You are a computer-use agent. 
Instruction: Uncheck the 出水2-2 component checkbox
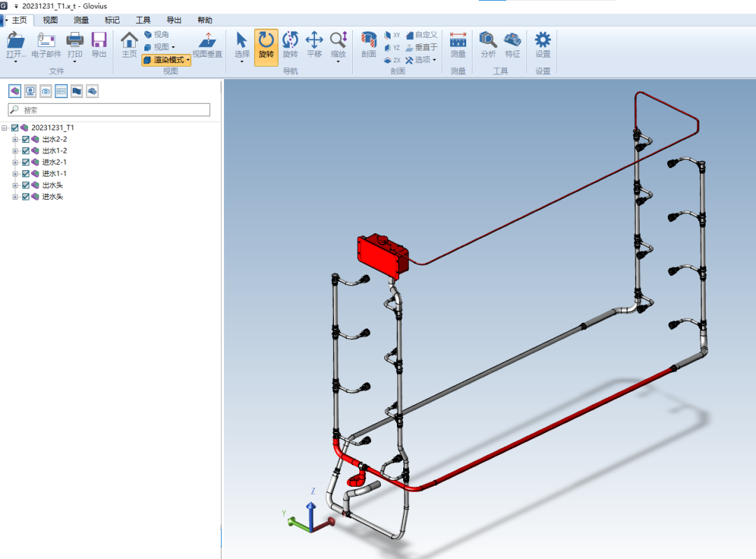(x=26, y=139)
